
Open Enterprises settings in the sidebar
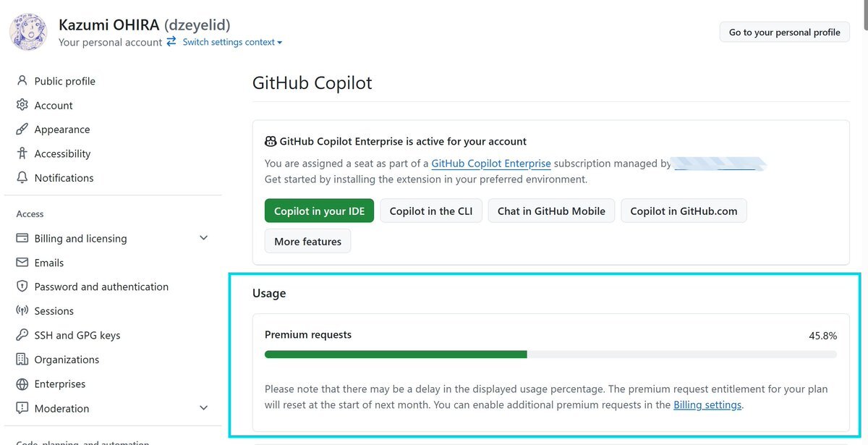pyautogui.click(x=60, y=384)
